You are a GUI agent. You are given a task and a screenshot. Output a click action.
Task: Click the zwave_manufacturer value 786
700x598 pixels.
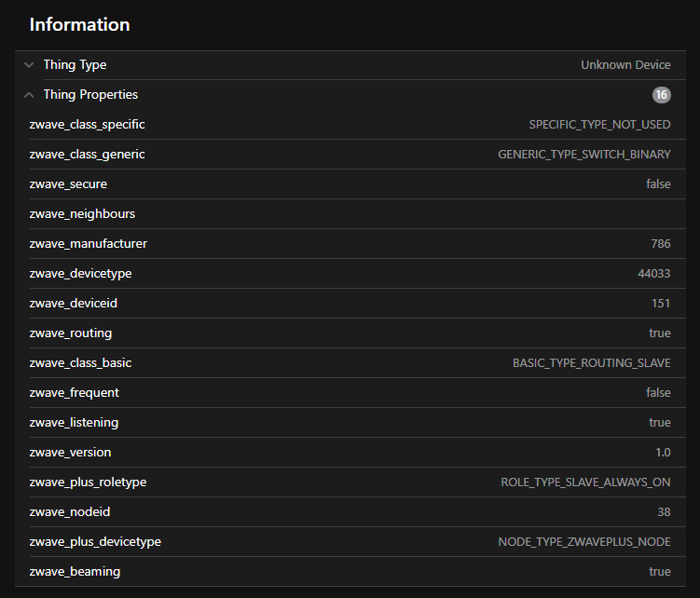click(x=660, y=244)
